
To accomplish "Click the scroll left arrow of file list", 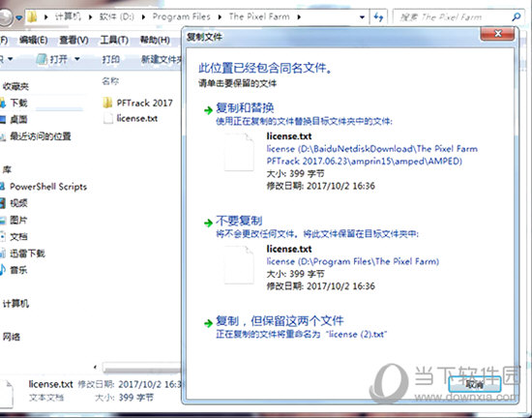I will 96,367.
